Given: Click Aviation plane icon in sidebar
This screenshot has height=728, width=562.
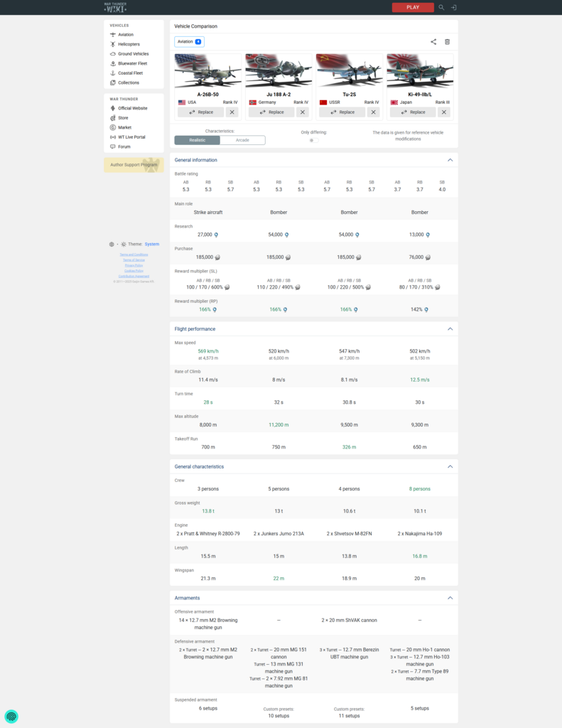Looking at the screenshot, I should [113, 34].
